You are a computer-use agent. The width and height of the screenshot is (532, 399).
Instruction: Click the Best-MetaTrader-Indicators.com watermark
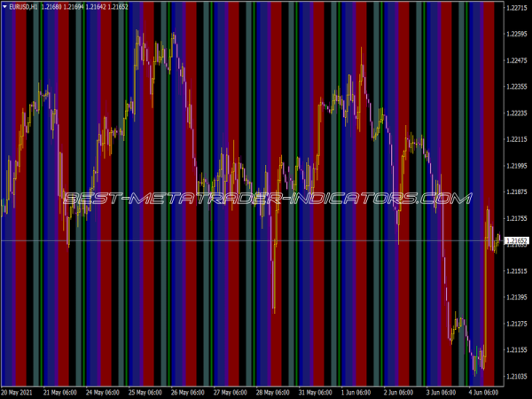[266, 199]
